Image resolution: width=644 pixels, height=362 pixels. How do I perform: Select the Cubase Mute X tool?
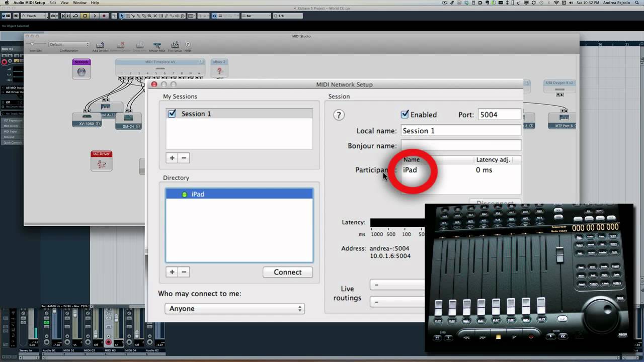click(x=154, y=16)
